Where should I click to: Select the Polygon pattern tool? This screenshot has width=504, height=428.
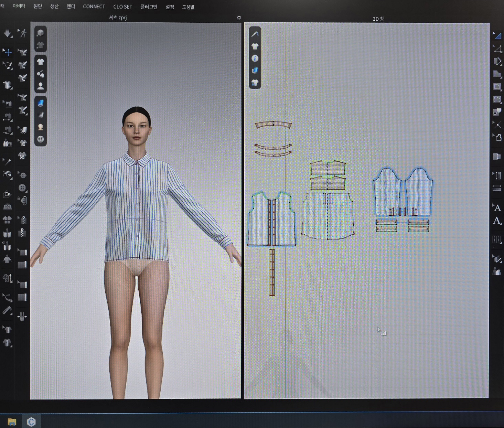tap(497, 74)
